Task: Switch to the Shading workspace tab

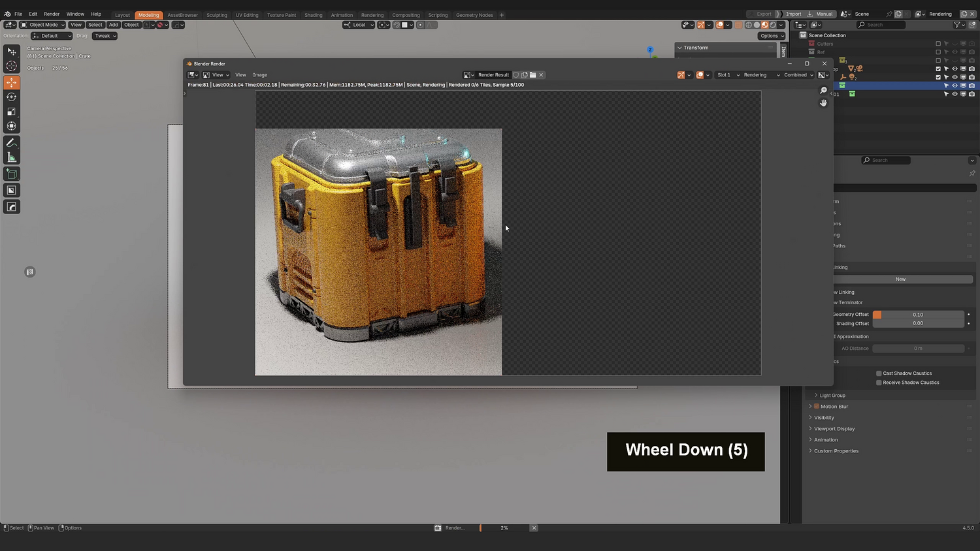Action: 314,15
